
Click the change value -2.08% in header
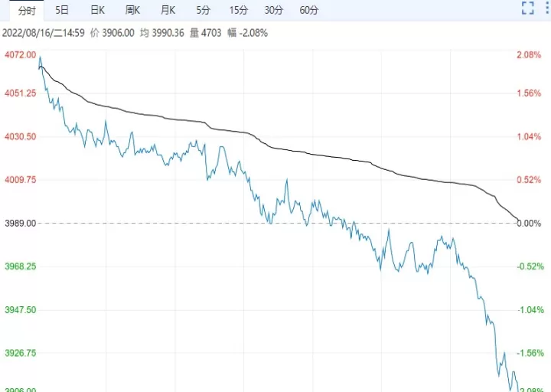(253, 33)
